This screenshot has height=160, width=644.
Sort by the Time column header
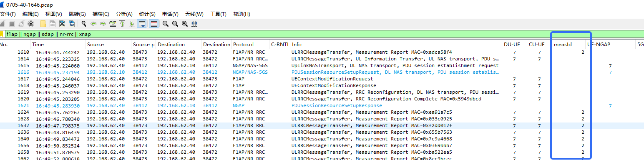58,44
